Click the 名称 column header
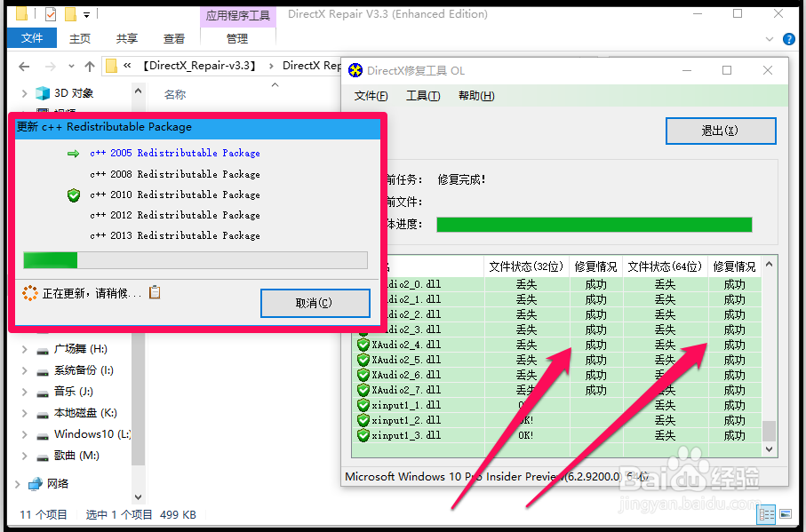Screen dimensions: 806x532 click(175, 94)
